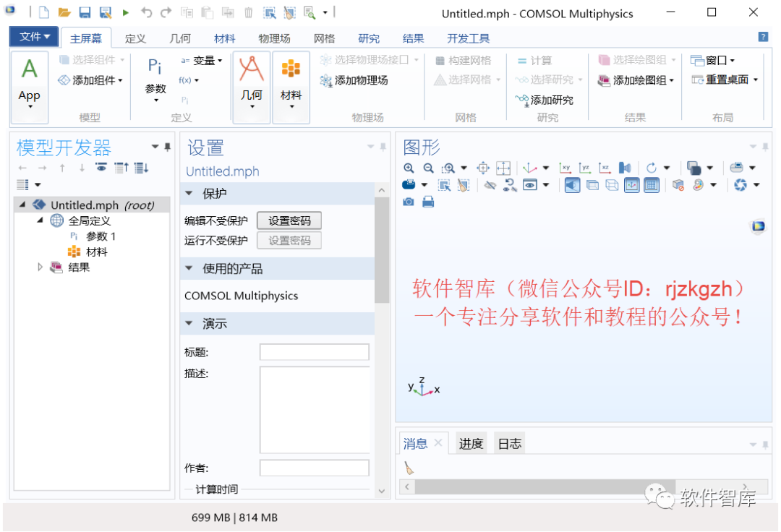Open the 窗口 dropdown
This screenshot has width=781, height=532.
(713, 60)
